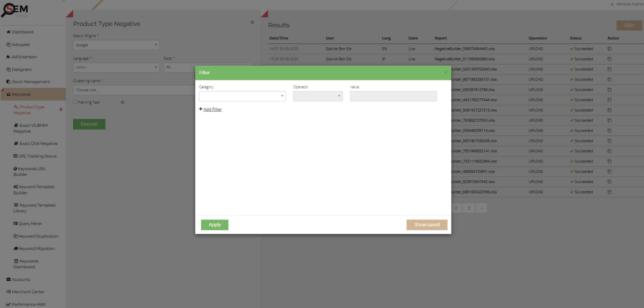Image resolution: width=644 pixels, height=308 pixels.
Task: Click the Show saved button
Action: tap(427, 225)
